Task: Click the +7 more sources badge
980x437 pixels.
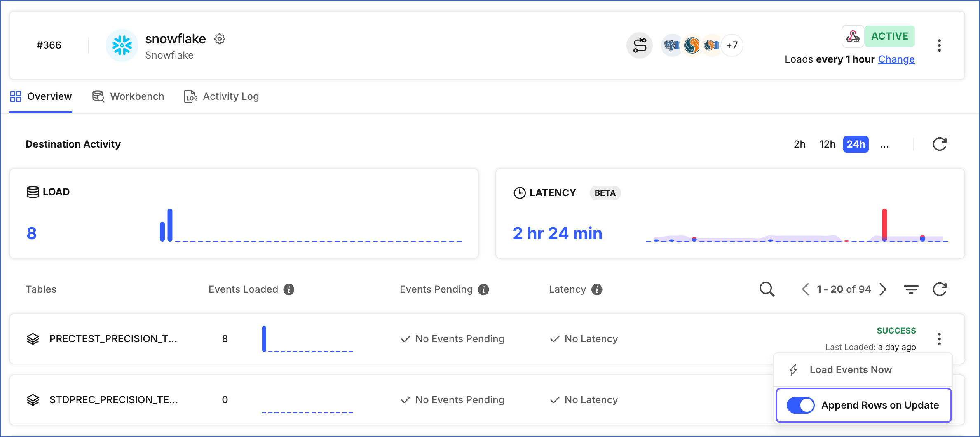Action: 732,45
